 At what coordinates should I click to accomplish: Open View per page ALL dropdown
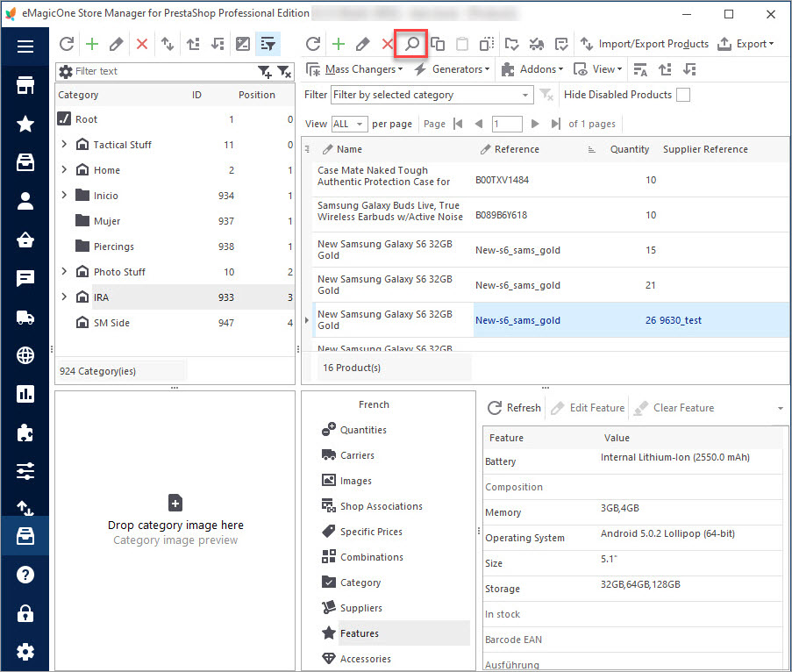[349, 124]
